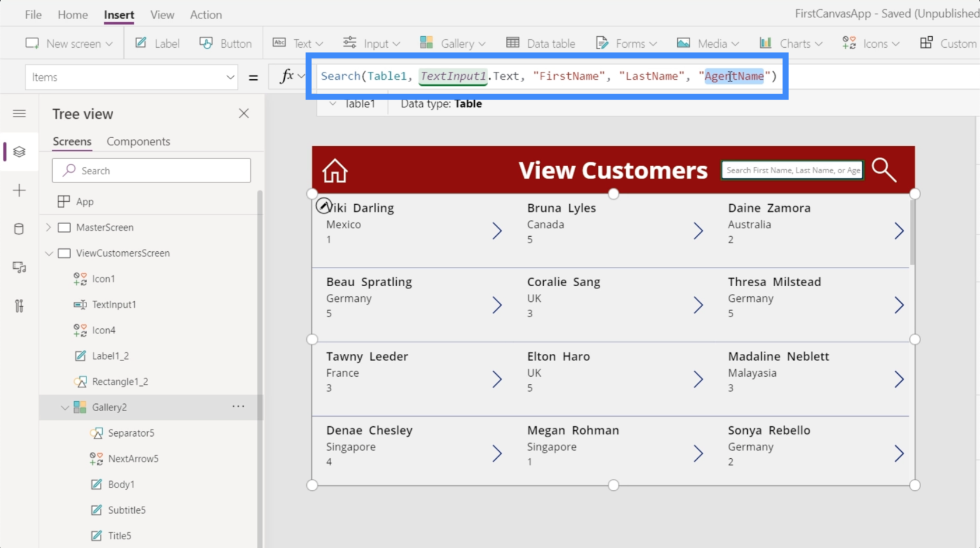
Task: Open the Action tab
Action: (x=206, y=15)
